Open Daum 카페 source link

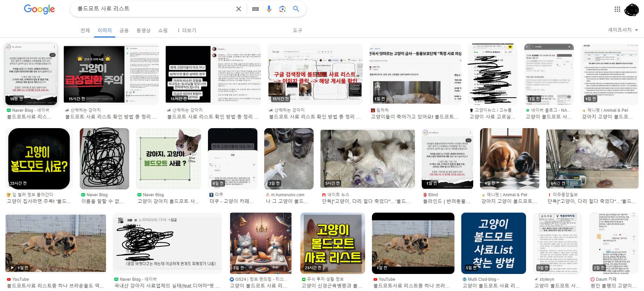click(603, 279)
